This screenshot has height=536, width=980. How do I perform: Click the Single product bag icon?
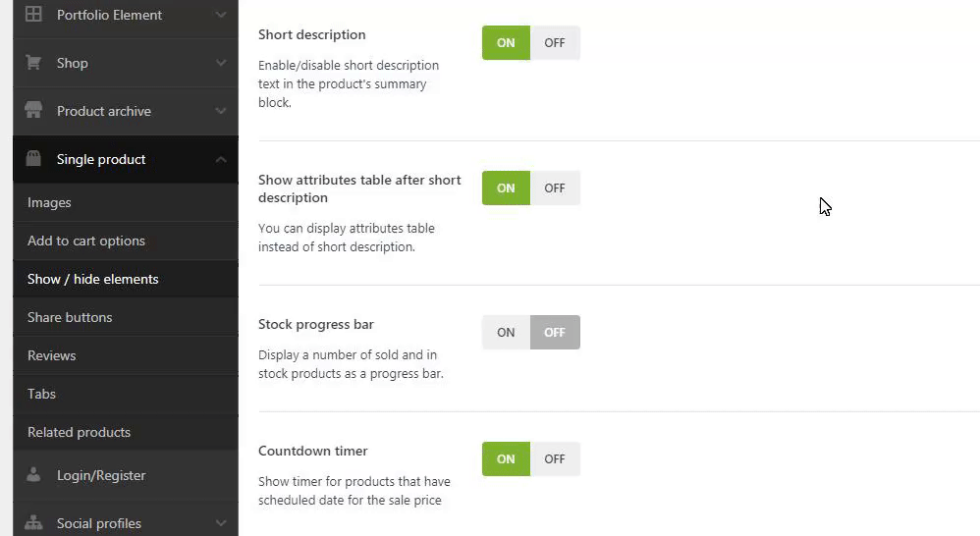pyautogui.click(x=33, y=159)
